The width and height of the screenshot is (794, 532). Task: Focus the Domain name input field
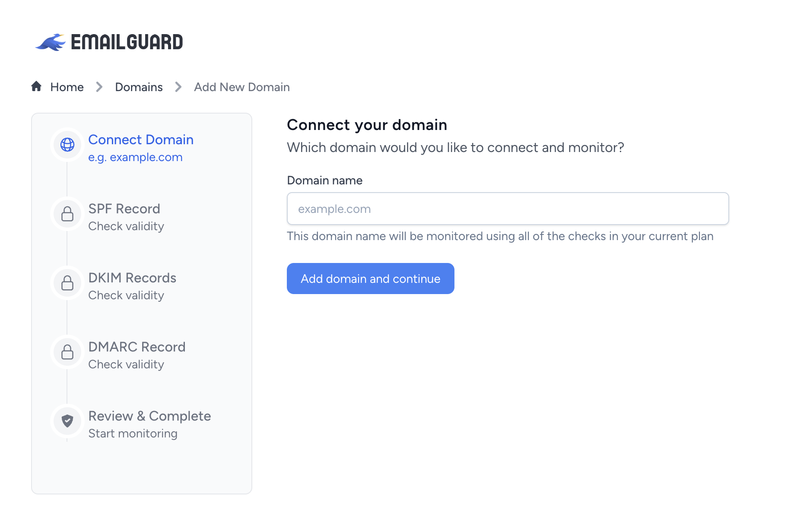click(508, 209)
